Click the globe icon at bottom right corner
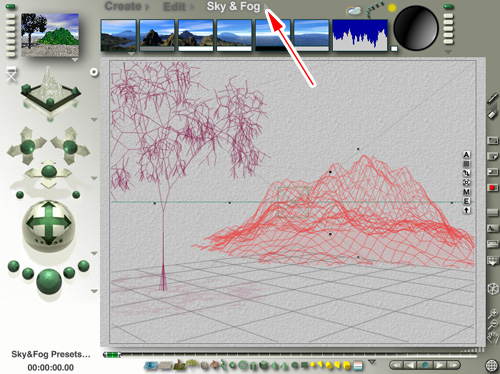 click(492, 365)
